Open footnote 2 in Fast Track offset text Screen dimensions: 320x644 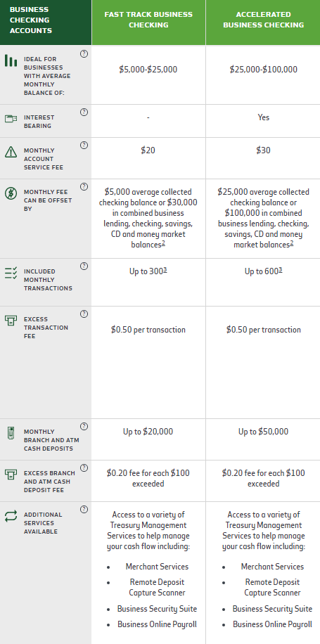(163, 243)
